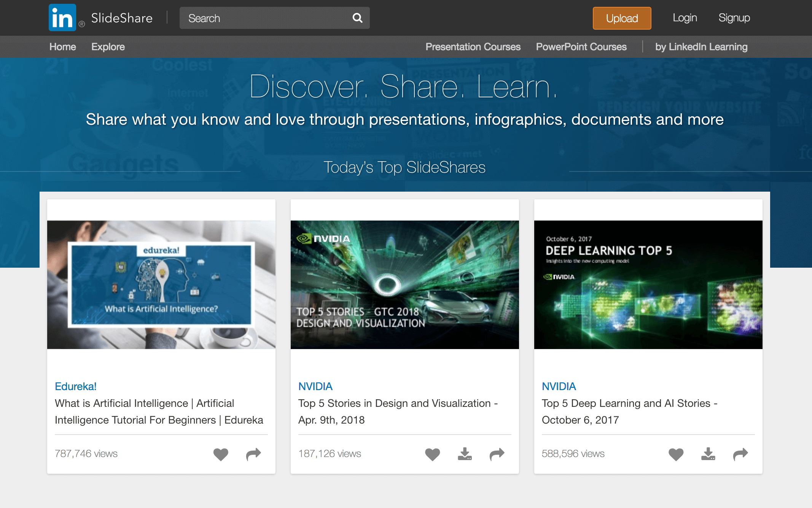Open NVIDIA author link on Deep Learning card
Image resolution: width=812 pixels, height=508 pixels.
tap(559, 386)
